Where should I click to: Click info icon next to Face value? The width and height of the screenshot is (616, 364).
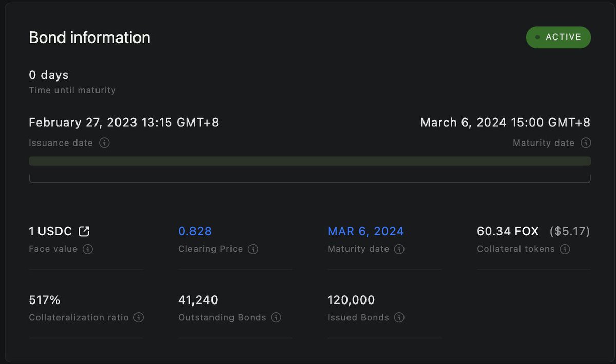click(88, 249)
